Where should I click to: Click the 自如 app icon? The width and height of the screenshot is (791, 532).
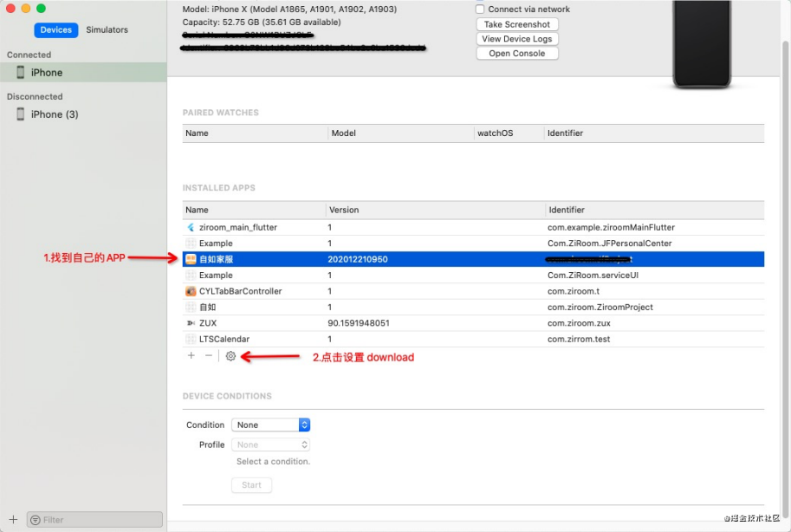click(191, 307)
